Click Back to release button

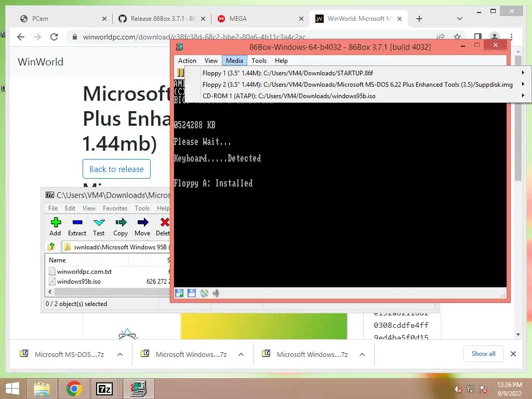coord(116,169)
